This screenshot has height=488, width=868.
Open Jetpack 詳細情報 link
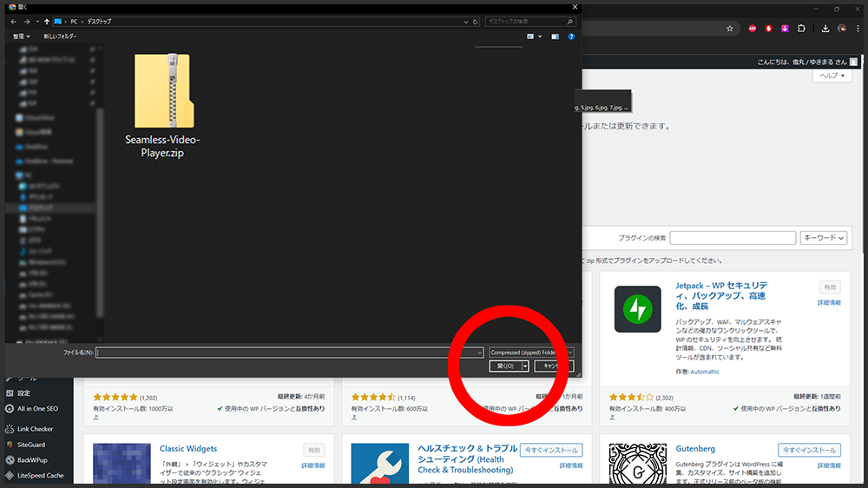coord(829,302)
